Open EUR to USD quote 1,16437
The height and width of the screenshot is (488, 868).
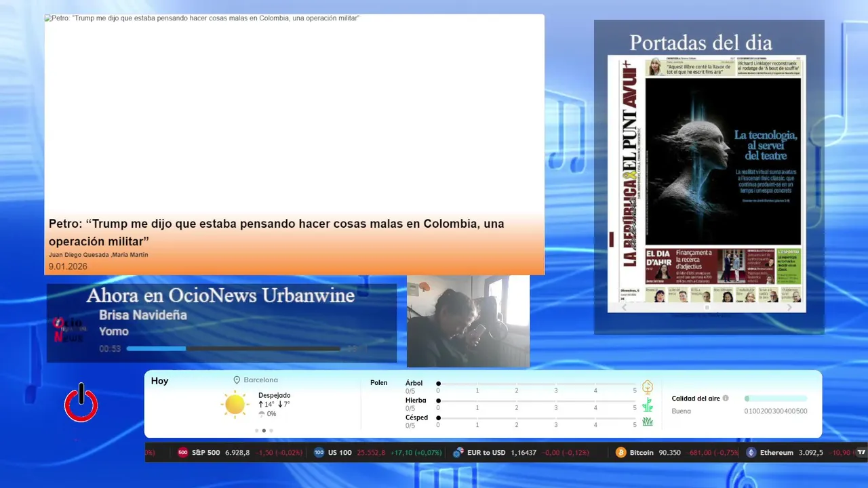tap(524, 453)
